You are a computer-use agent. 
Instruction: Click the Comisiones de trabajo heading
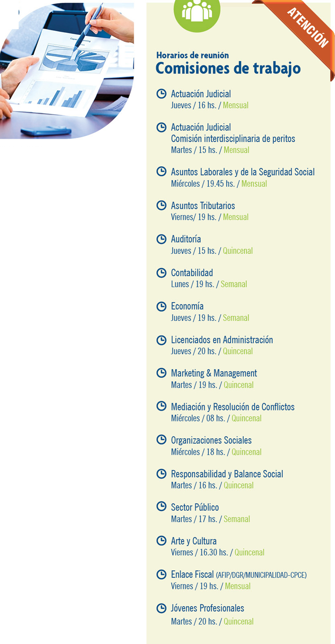click(x=228, y=68)
